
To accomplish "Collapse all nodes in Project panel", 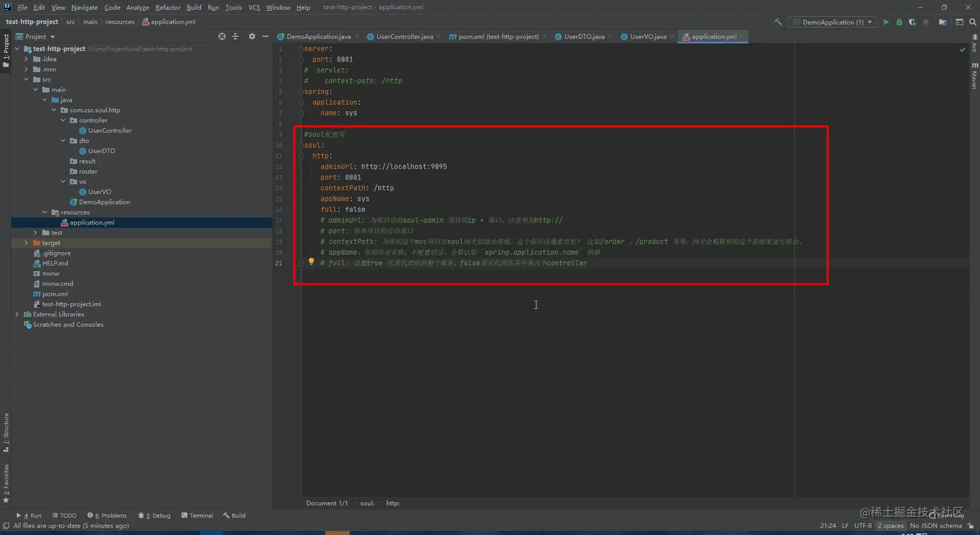I will tap(235, 36).
